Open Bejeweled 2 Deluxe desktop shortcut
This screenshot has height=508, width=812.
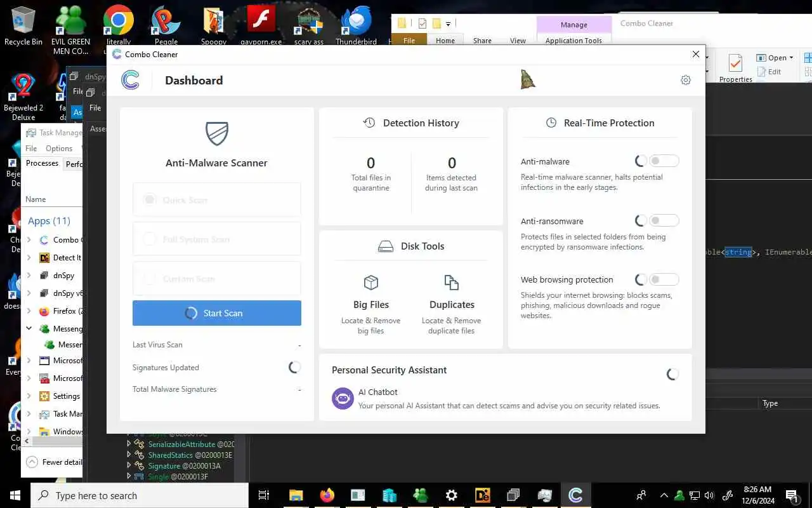tap(23, 97)
